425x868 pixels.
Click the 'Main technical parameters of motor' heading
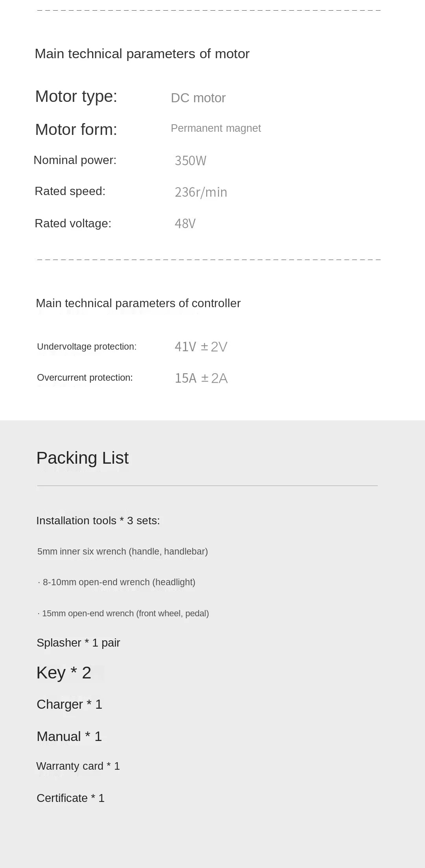point(142,54)
